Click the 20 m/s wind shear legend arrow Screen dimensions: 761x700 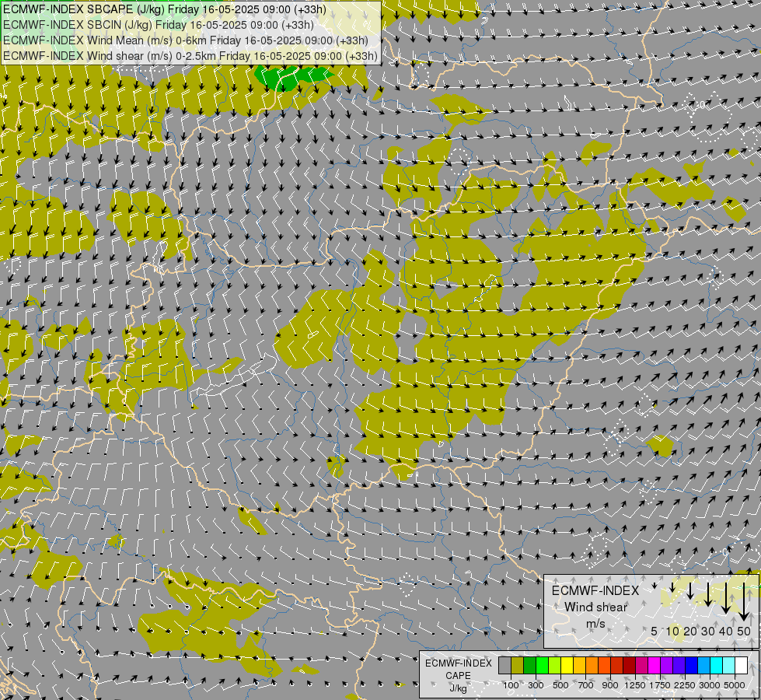(x=690, y=590)
